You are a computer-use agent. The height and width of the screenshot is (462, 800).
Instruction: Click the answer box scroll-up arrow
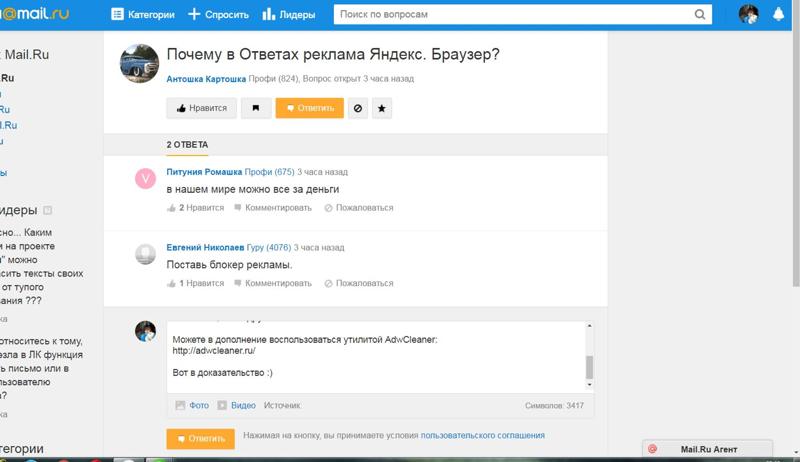[589, 325]
